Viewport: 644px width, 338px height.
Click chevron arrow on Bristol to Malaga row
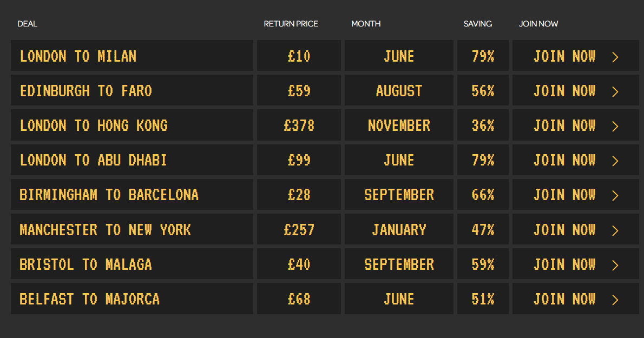coord(615,265)
